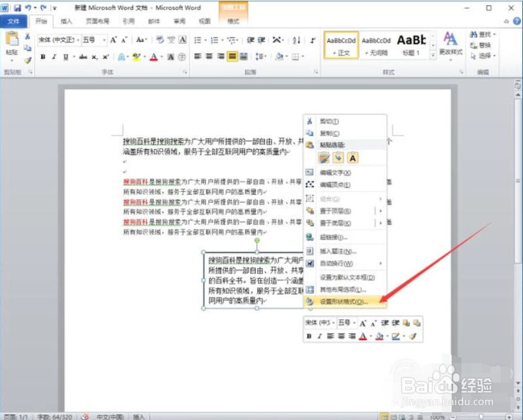The width and height of the screenshot is (523, 420).
Task: Click the Paste (粘贴) button in ribbon
Action: (x=12, y=46)
